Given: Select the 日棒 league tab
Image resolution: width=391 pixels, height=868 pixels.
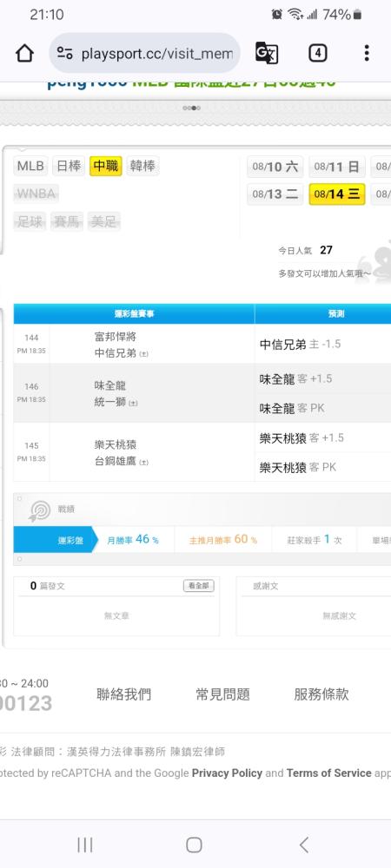Looking at the screenshot, I should click(69, 166).
